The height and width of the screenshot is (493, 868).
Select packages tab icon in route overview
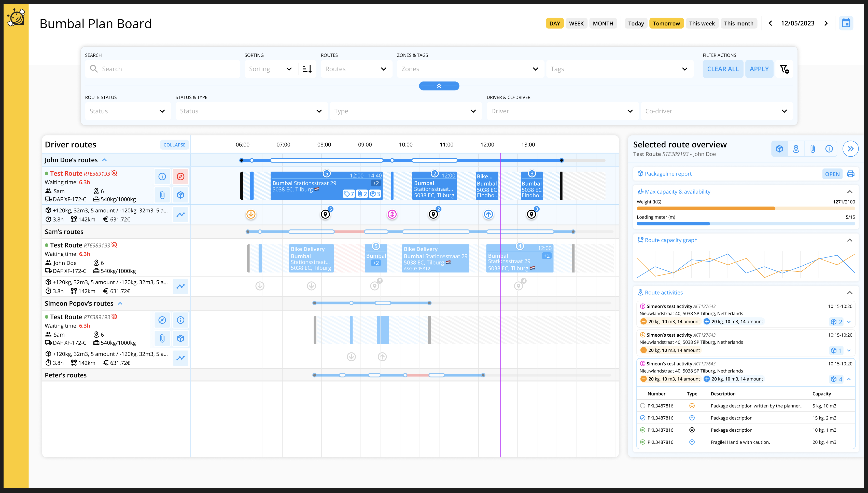pos(779,149)
